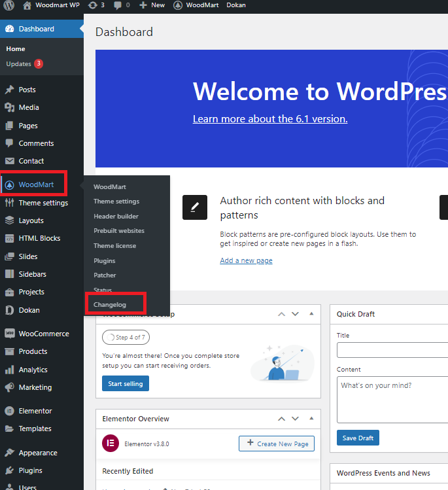The height and width of the screenshot is (490, 448).
Task: Click the Media icon in sidebar
Action: 10,107
